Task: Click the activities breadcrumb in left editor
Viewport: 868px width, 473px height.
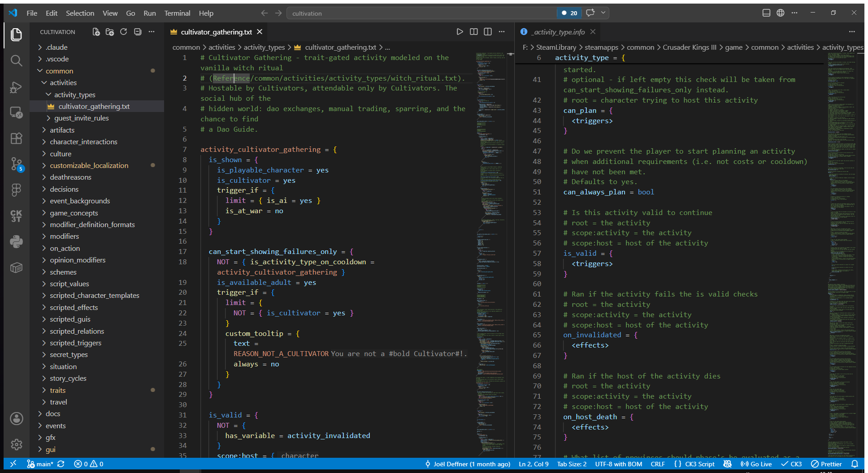Action: pyautogui.click(x=221, y=47)
